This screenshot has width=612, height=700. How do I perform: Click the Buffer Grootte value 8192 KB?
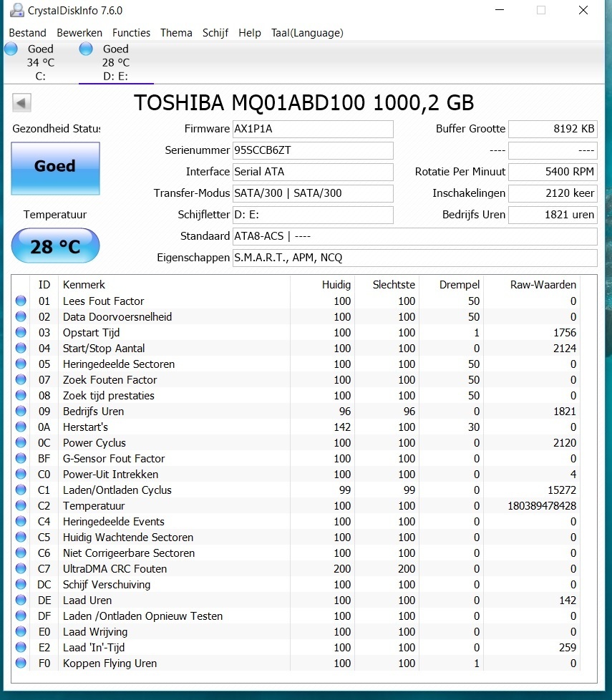click(x=553, y=129)
